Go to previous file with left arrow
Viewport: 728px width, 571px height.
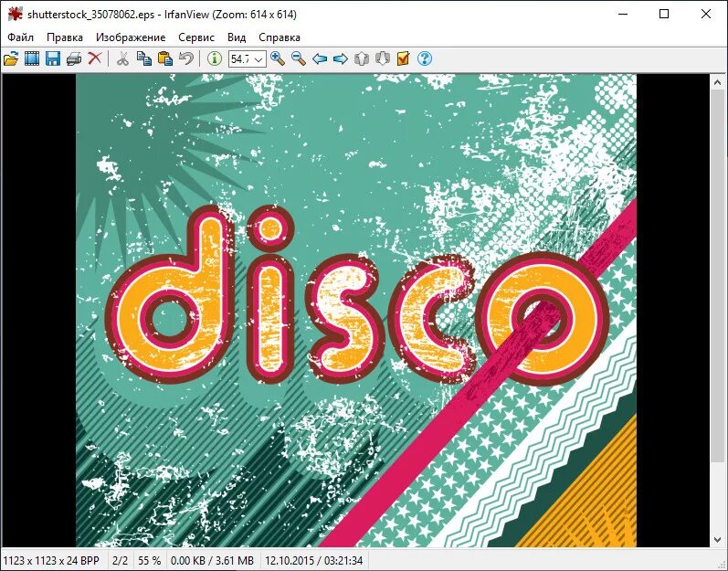pos(320,58)
